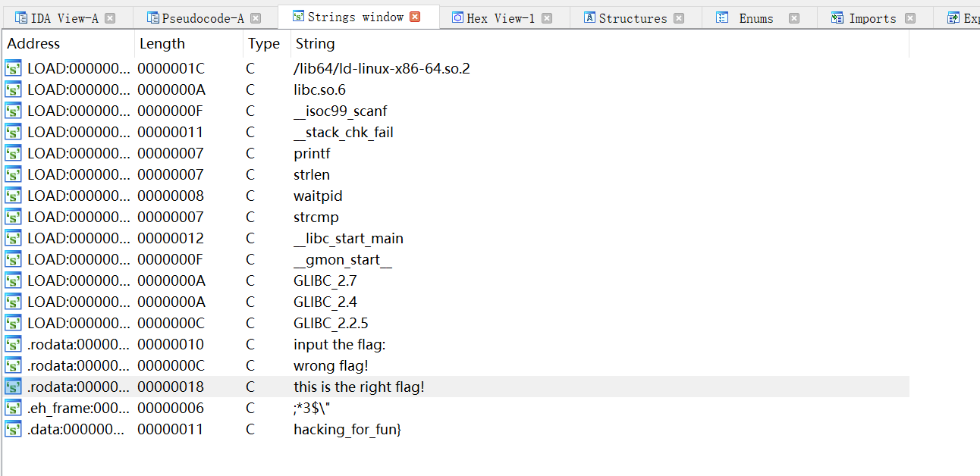Image resolution: width=980 pixels, height=476 pixels.
Task: Switch to the Pseudocode-A tab
Action: [x=203, y=18]
